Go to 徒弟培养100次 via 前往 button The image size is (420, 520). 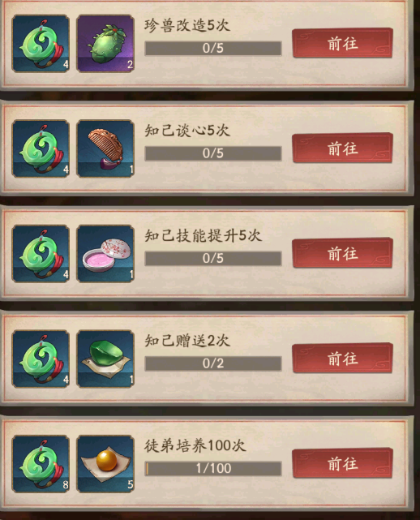342,463
